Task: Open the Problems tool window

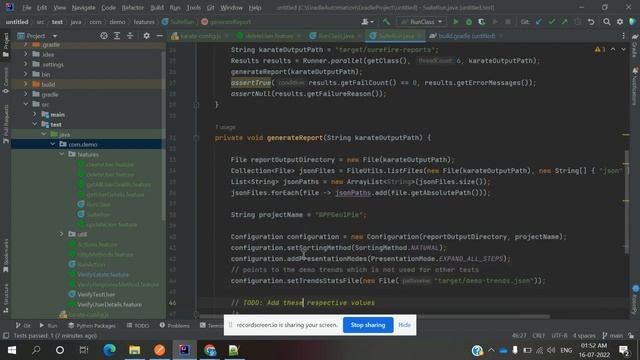Action: coord(175,325)
